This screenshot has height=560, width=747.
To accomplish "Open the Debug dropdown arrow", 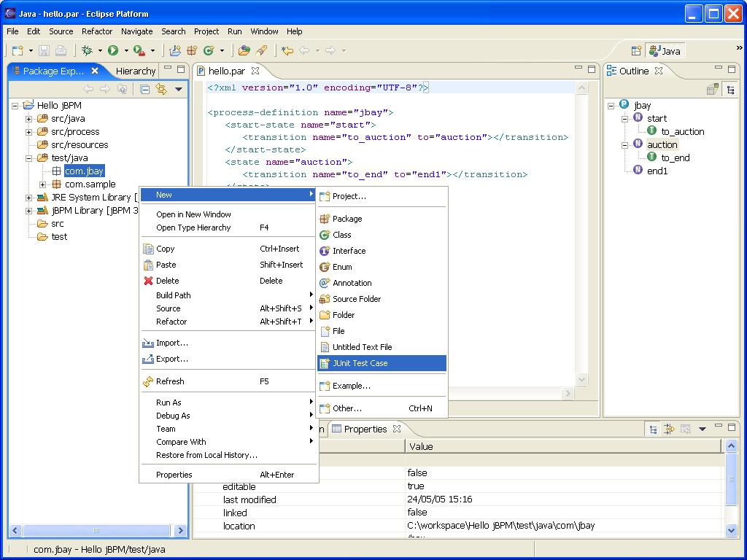I will [x=100, y=50].
